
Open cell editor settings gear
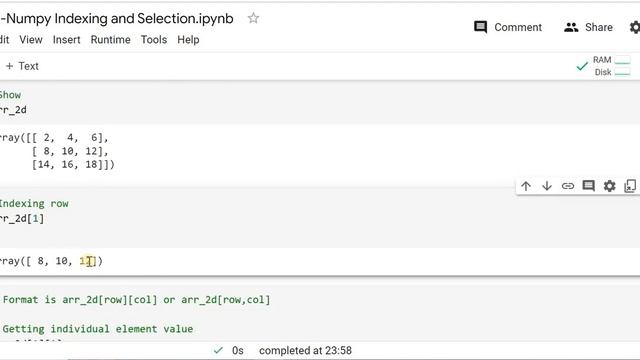(x=609, y=186)
